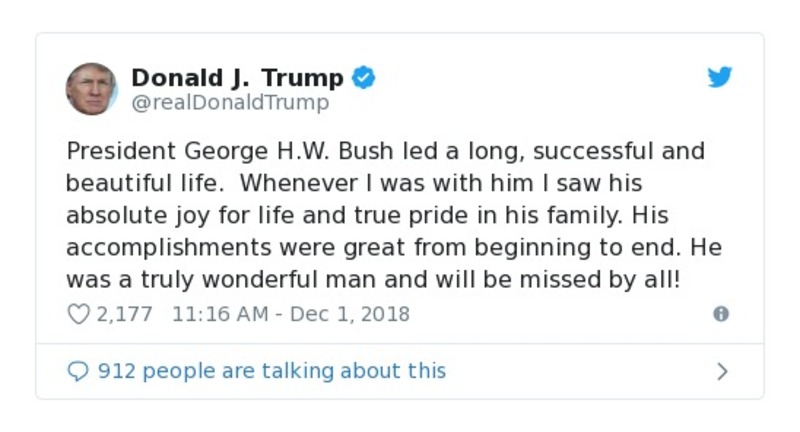The width and height of the screenshot is (800, 432).
Task: Click the blue verified badge
Action: tap(364, 78)
